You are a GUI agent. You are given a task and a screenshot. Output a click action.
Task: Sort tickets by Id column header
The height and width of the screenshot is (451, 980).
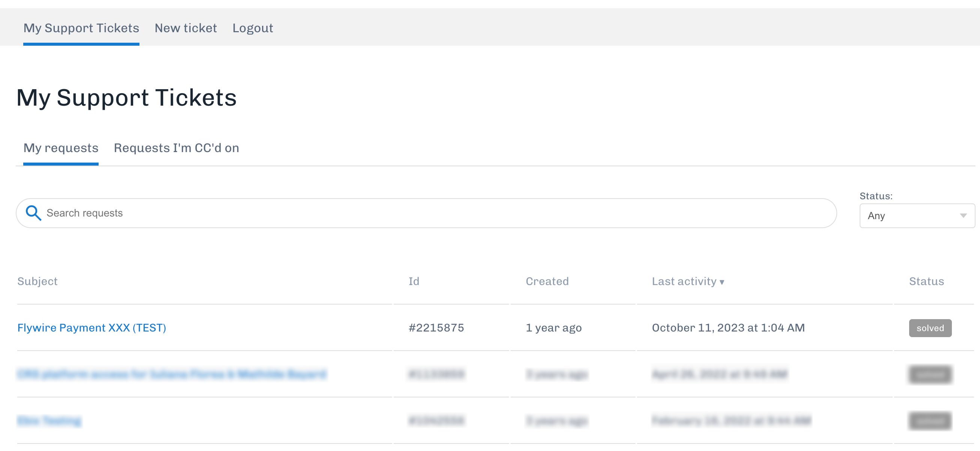(414, 281)
